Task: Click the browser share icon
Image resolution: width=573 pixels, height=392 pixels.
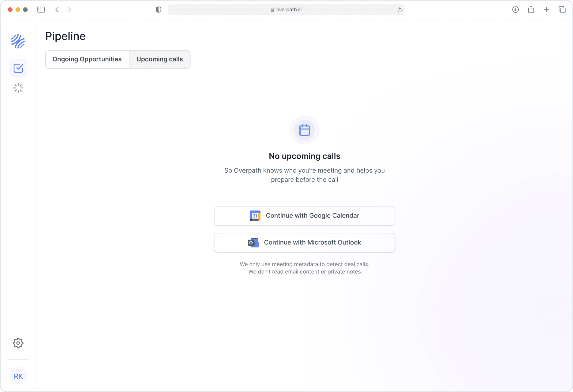Action: 531,9
